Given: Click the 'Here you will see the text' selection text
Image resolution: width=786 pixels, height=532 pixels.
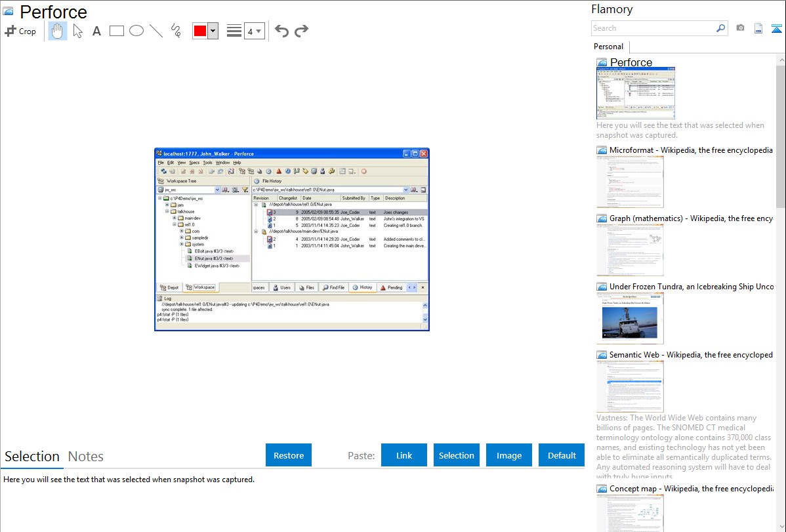Looking at the screenshot, I should (x=129, y=480).
